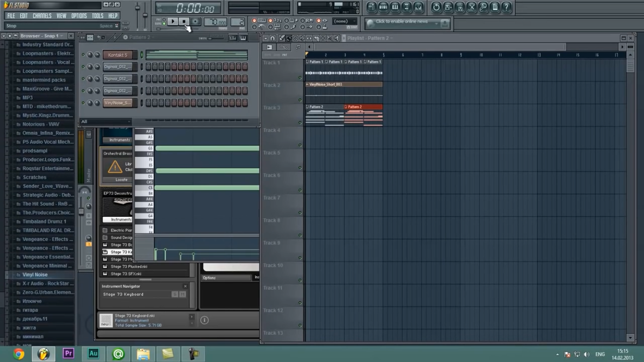
Task: Click the render/export icon in the toolbar
Action: coord(460,7)
